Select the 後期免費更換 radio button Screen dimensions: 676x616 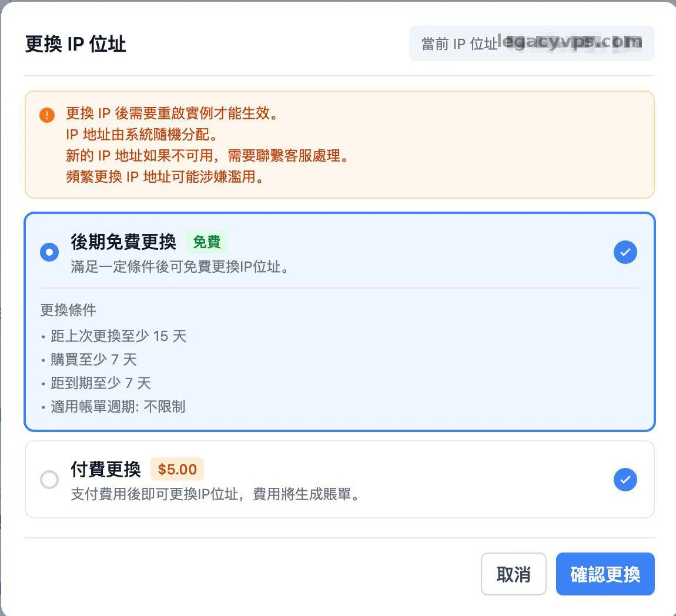pyautogui.click(x=49, y=252)
